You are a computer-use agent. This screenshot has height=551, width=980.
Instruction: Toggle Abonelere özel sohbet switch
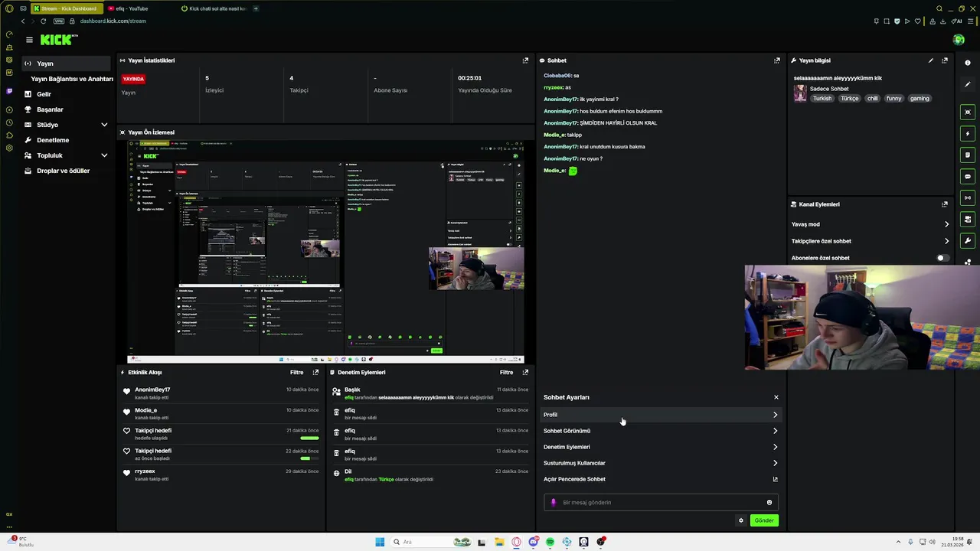(943, 258)
